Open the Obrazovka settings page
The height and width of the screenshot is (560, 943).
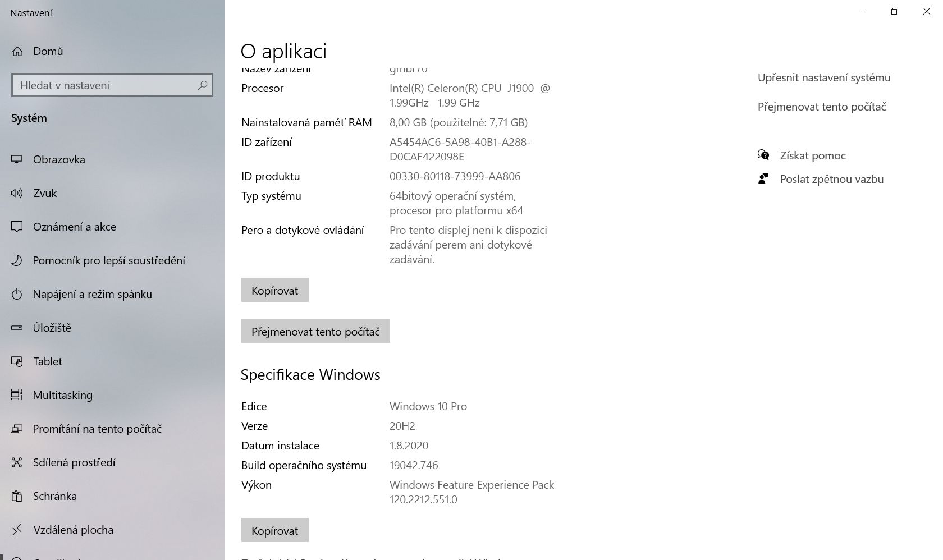click(x=112, y=159)
